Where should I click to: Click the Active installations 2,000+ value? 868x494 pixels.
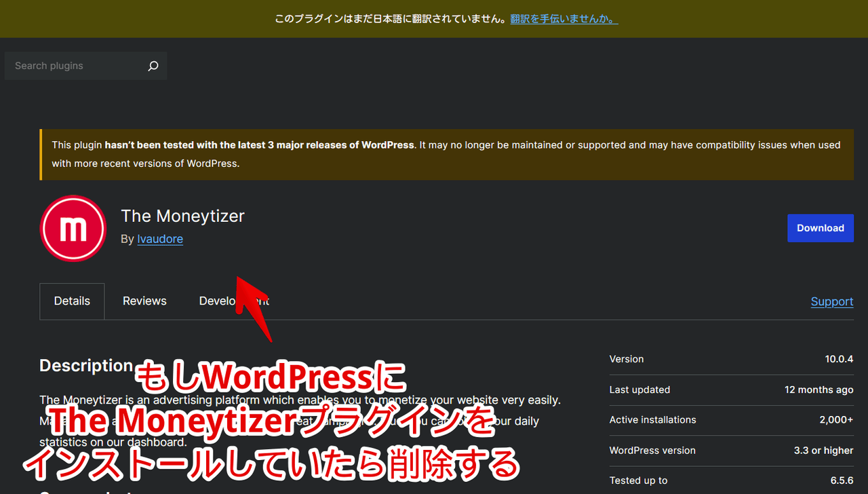tap(836, 420)
